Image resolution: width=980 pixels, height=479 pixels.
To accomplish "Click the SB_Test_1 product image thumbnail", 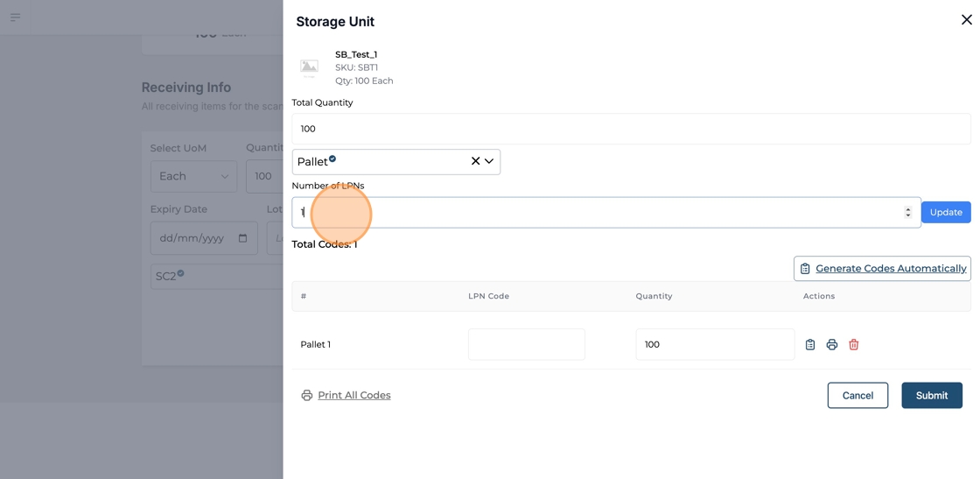I will point(310,67).
